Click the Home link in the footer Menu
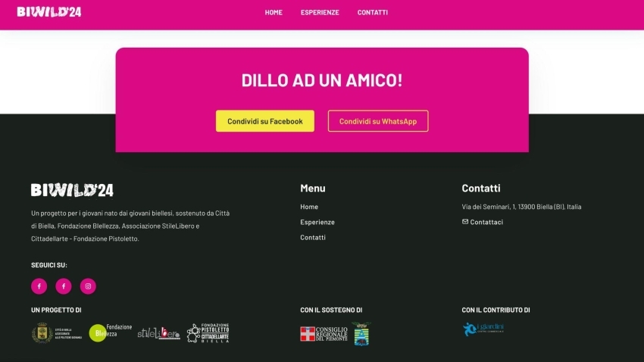Screen dimensions: 644x362 pyautogui.click(x=309, y=207)
